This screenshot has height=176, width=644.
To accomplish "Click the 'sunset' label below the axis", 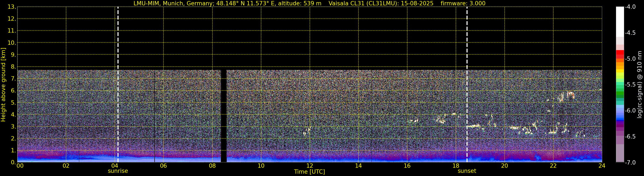I will (x=467, y=171).
